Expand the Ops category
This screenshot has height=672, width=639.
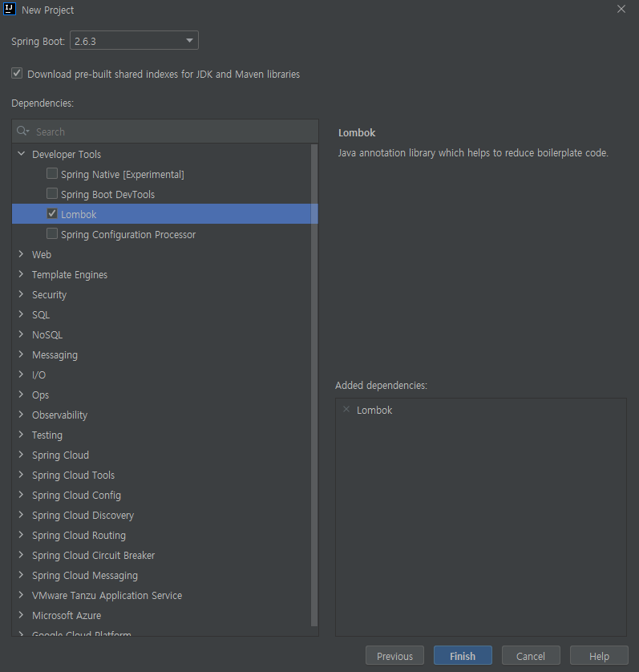pos(21,395)
